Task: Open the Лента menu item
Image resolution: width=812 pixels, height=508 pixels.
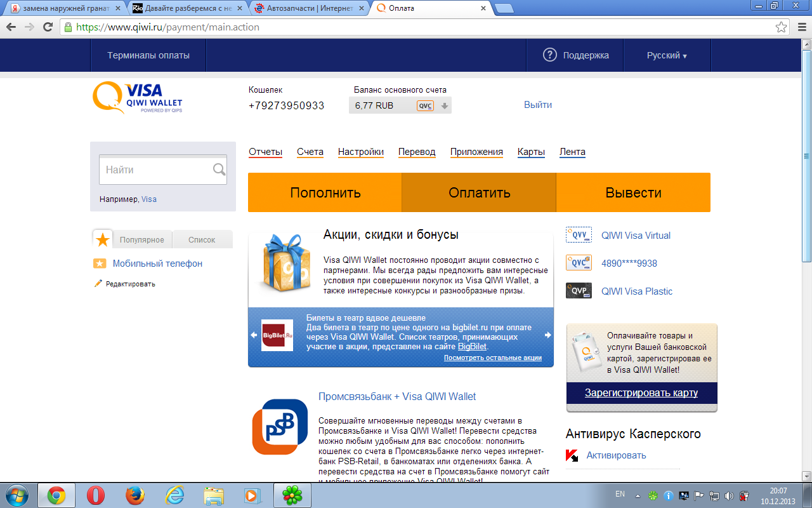Action: coord(572,152)
